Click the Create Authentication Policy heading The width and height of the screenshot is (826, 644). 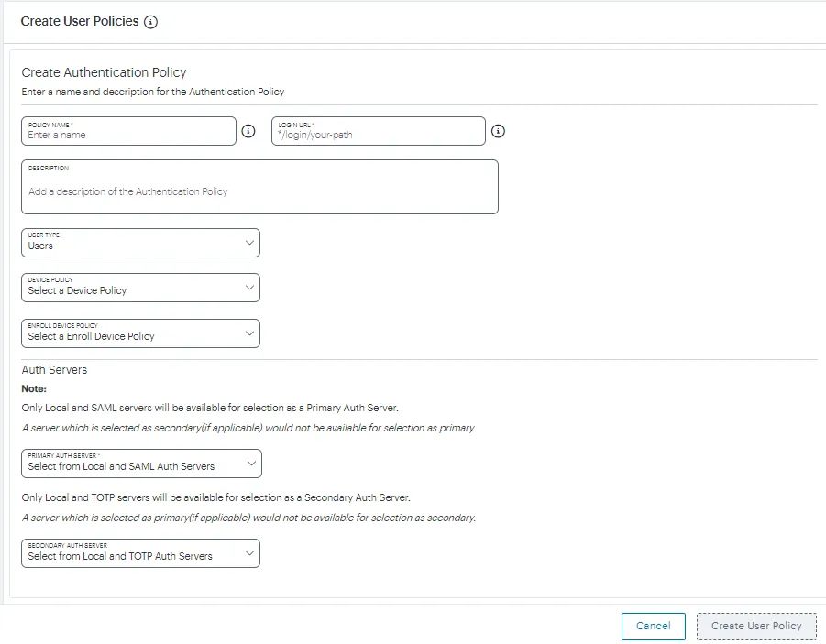coord(104,72)
